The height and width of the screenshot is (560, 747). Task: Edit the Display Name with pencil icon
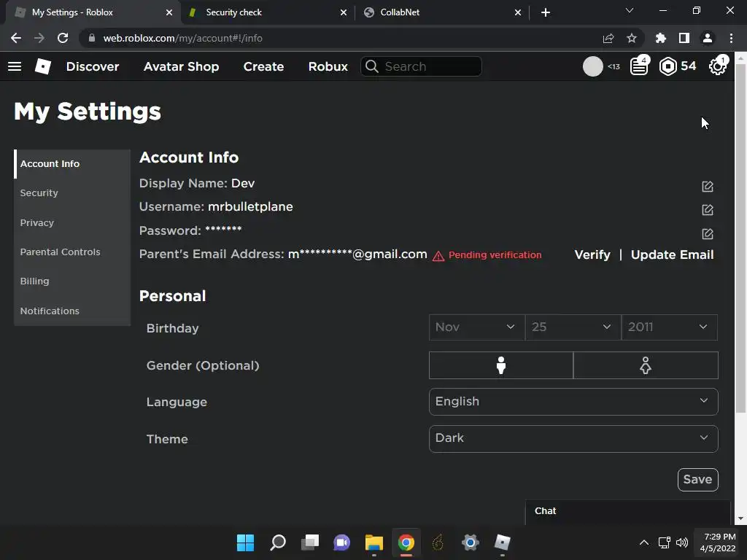point(708,186)
